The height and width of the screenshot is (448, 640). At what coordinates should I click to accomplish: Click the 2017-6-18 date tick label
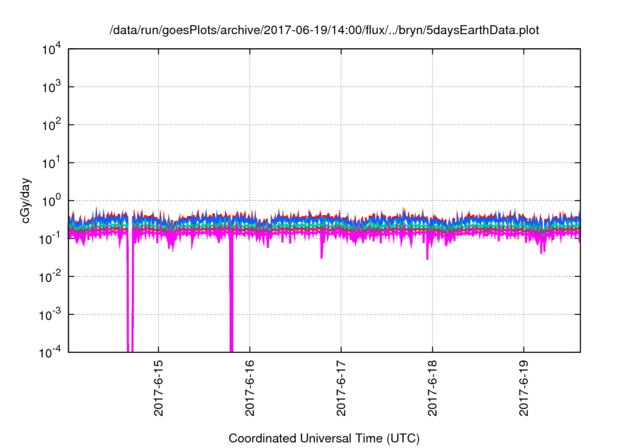[433, 388]
